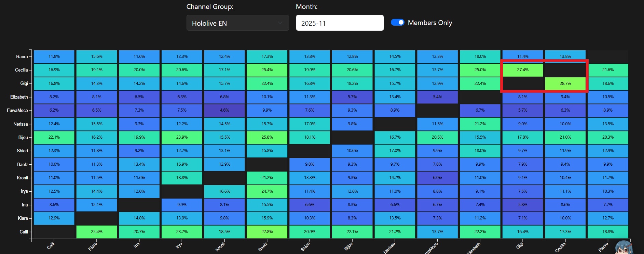Screen dimensions: 644x254
Task: Select the FuwaMoco row, Kronii column cell 4.6%
Action: tap(224, 110)
